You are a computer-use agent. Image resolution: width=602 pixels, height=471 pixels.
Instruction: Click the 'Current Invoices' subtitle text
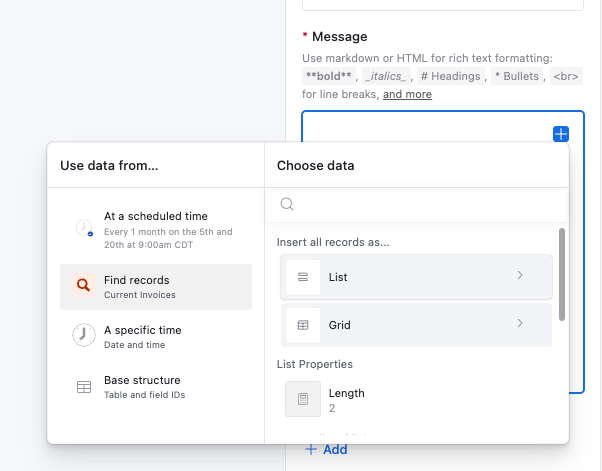click(140, 295)
